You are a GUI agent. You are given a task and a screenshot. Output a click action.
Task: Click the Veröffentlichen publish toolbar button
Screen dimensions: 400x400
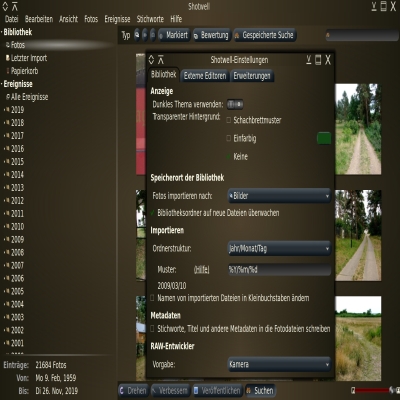tap(217, 391)
